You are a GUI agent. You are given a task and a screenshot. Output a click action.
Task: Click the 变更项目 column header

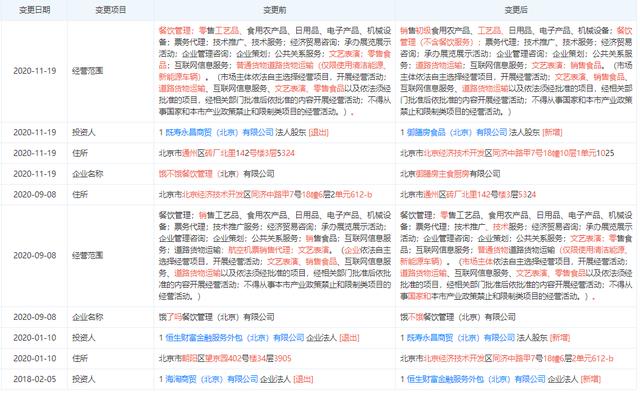tap(111, 10)
